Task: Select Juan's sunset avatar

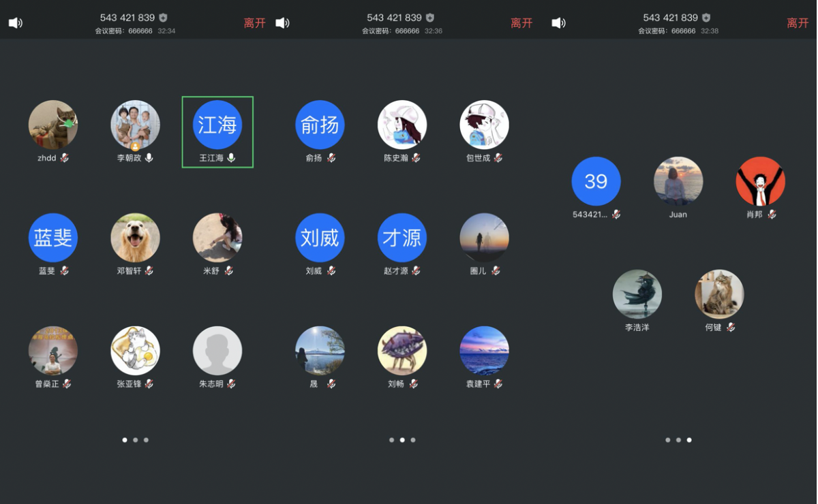Action: coord(678,181)
